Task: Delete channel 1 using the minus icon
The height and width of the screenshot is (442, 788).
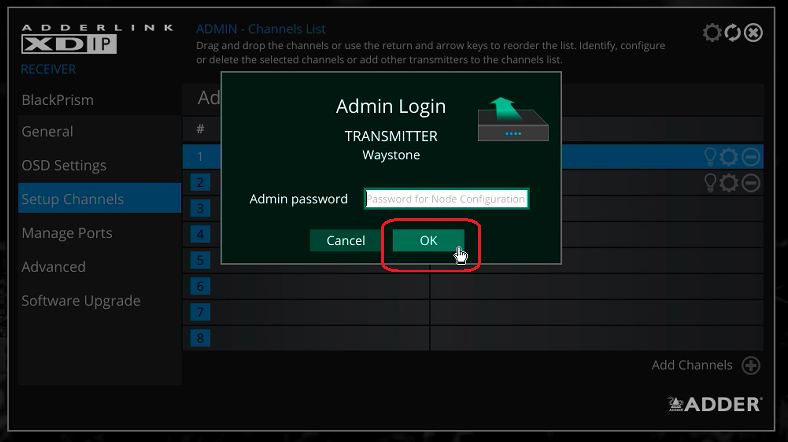Action: (750, 157)
